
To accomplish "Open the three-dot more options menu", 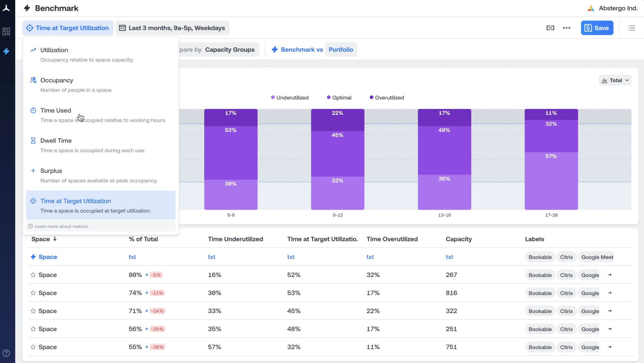I will tap(566, 28).
